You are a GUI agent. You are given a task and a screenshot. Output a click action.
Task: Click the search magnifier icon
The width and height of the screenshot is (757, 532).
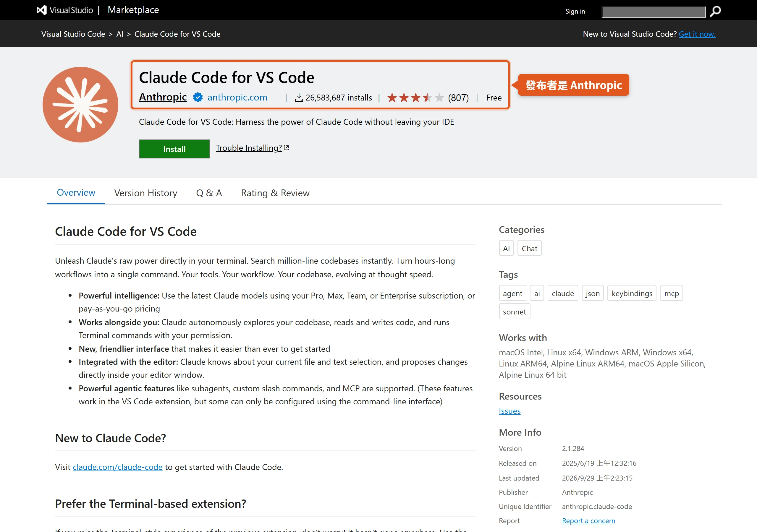[x=715, y=12]
